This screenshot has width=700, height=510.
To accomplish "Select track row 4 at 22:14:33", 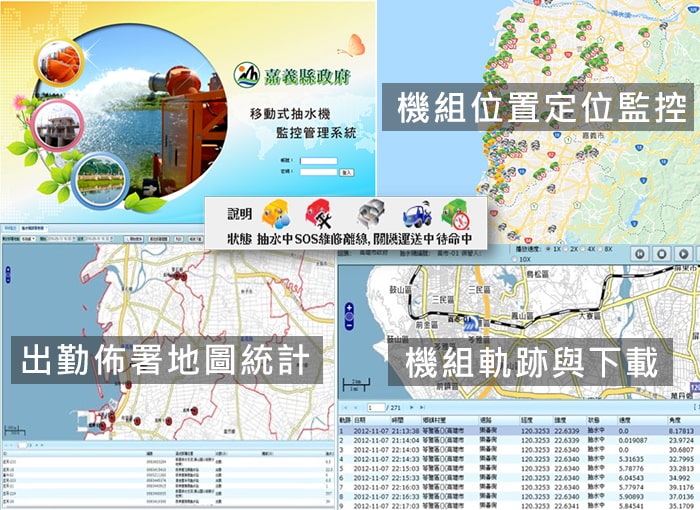I will [519, 459].
